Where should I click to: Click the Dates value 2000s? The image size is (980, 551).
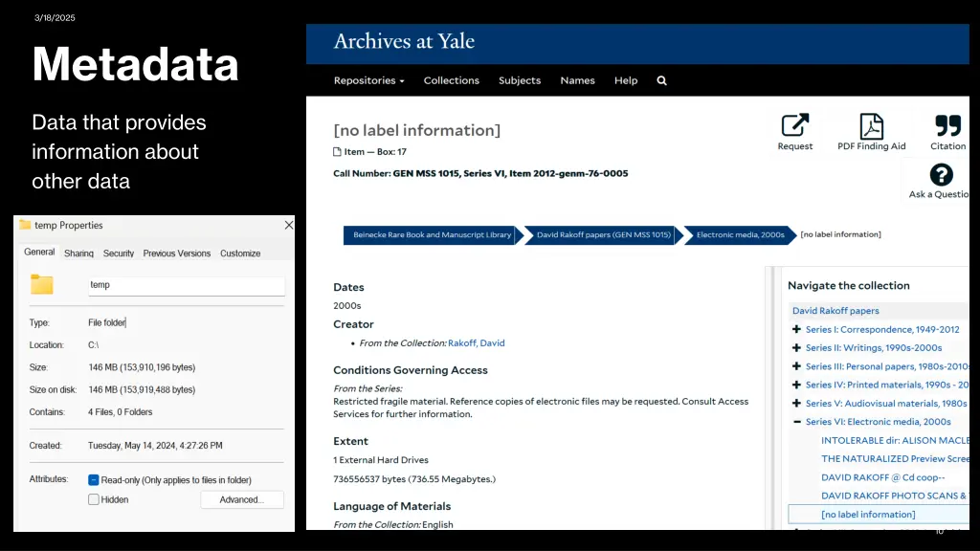346,305
